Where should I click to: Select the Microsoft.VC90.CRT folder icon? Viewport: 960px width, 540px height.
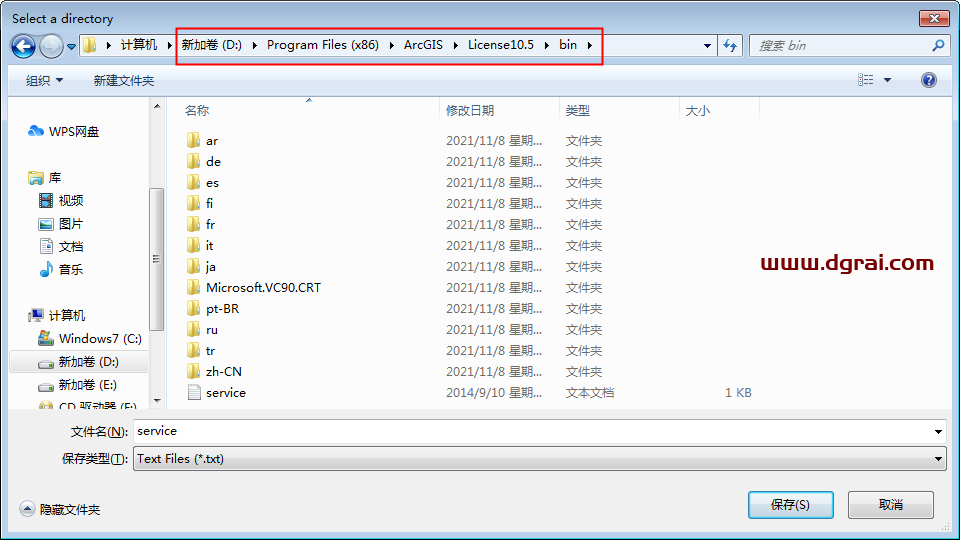[193, 287]
